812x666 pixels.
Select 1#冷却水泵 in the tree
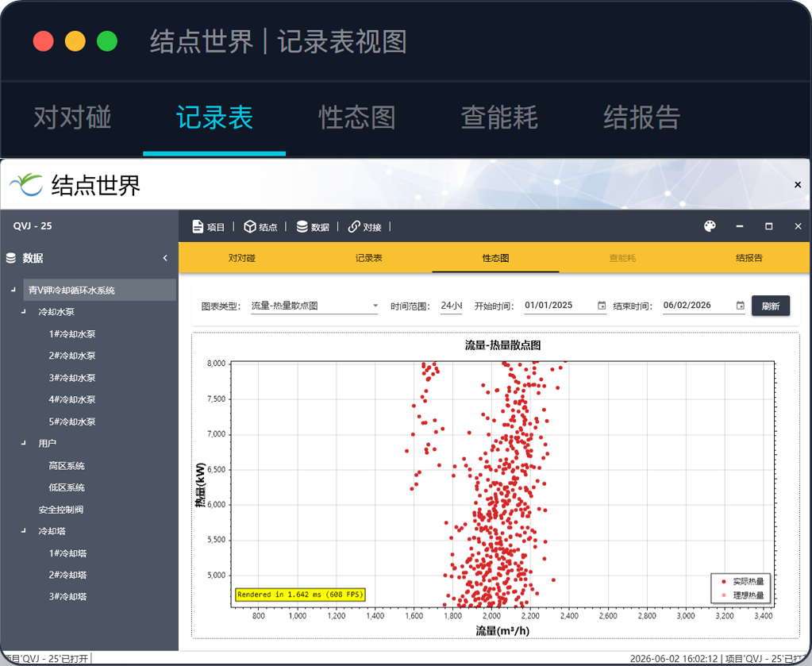point(72,334)
